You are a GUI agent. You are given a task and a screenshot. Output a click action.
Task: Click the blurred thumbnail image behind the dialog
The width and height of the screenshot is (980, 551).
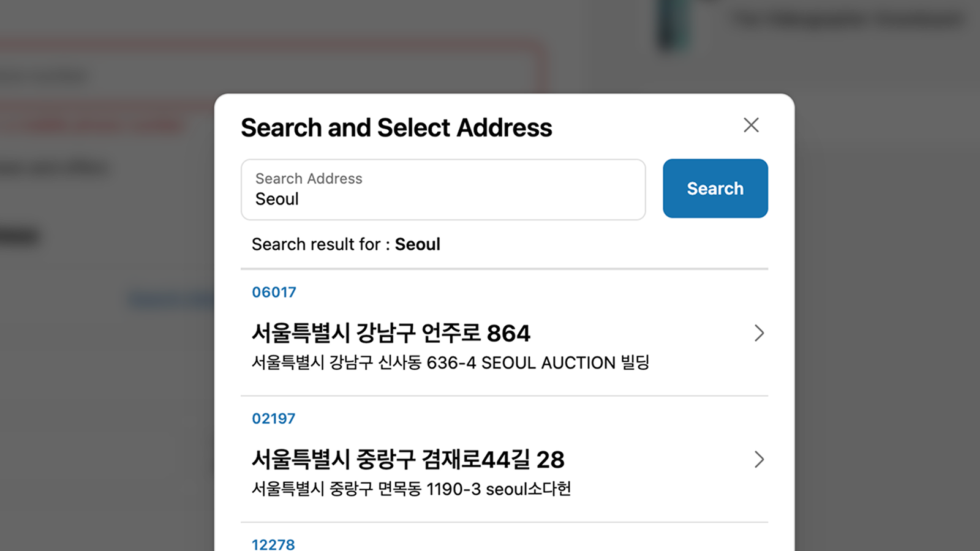(x=674, y=24)
